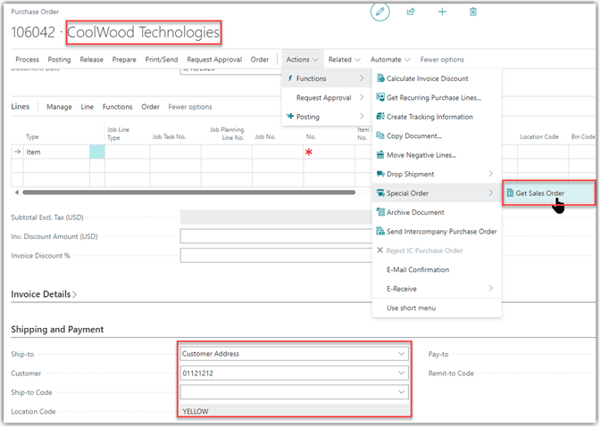Click the Location Code field YELLOW
600x427 pixels.
point(294,410)
